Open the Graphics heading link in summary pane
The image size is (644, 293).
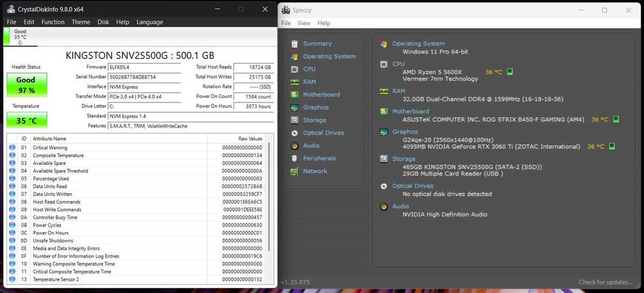tap(405, 132)
